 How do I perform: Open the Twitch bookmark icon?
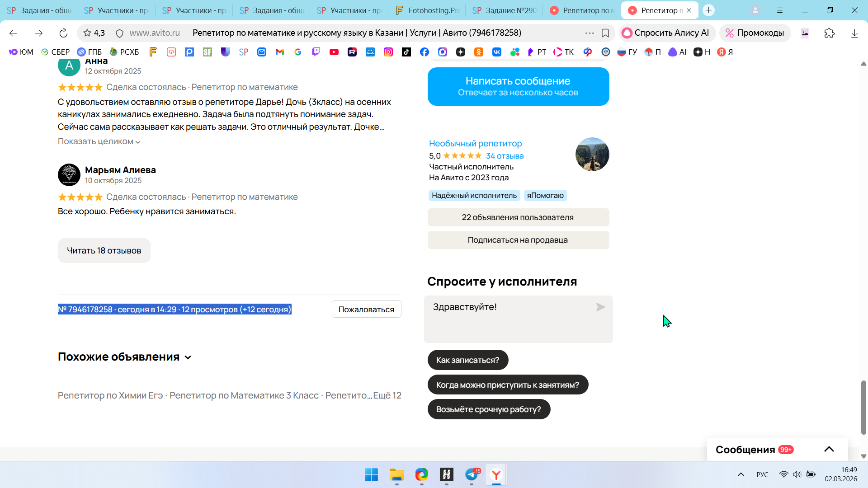point(316,52)
